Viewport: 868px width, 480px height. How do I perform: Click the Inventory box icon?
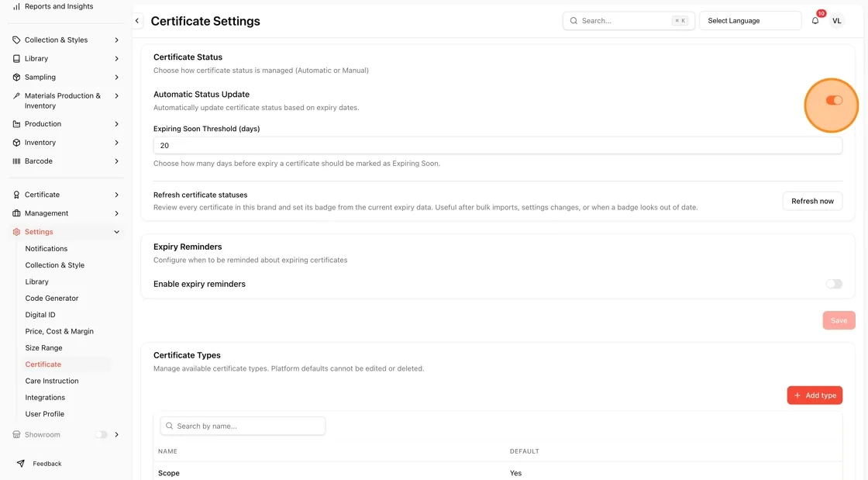coord(16,142)
